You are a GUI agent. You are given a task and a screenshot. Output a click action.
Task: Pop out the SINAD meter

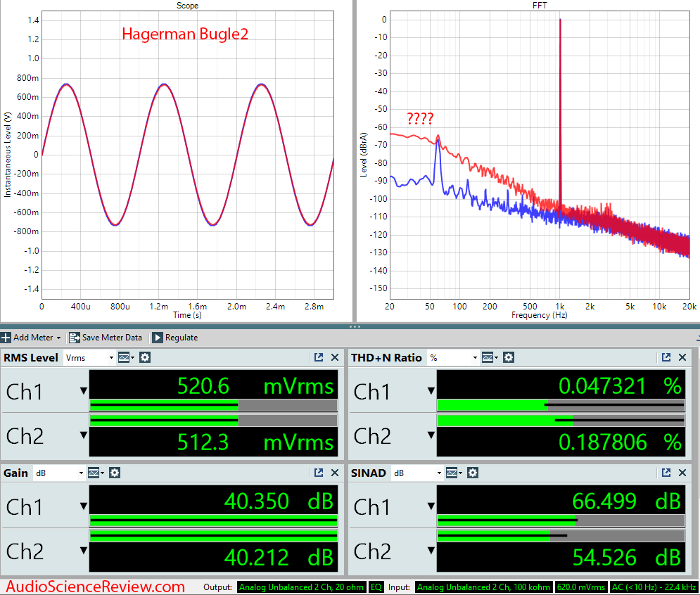point(666,472)
